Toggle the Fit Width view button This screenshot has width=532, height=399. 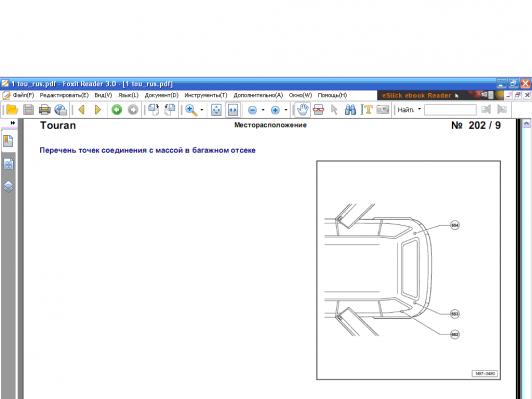tap(233, 110)
